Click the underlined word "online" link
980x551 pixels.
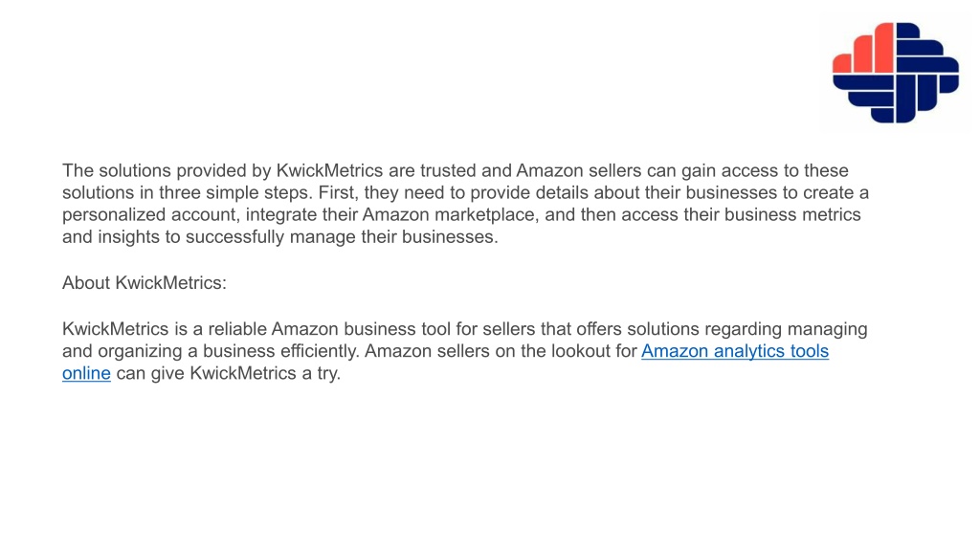click(x=86, y=374)
